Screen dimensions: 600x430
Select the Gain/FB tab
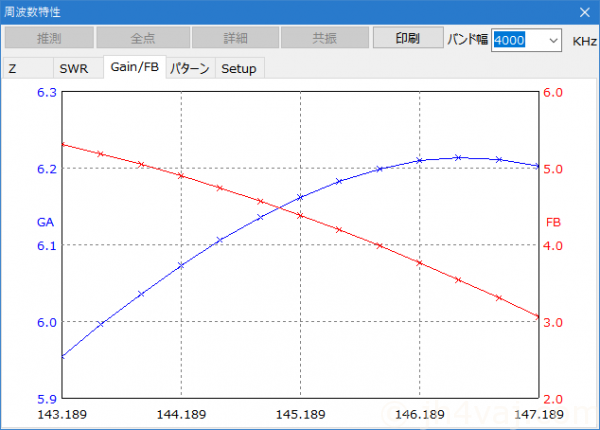(134, 67)
